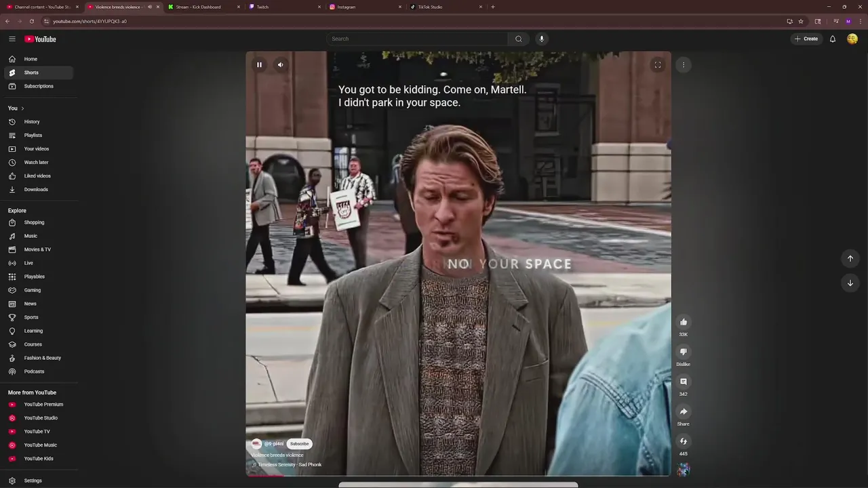
Task: Open the YouTube hamburger guide menu
Action: pyautogui.click(x=12, y=39)
